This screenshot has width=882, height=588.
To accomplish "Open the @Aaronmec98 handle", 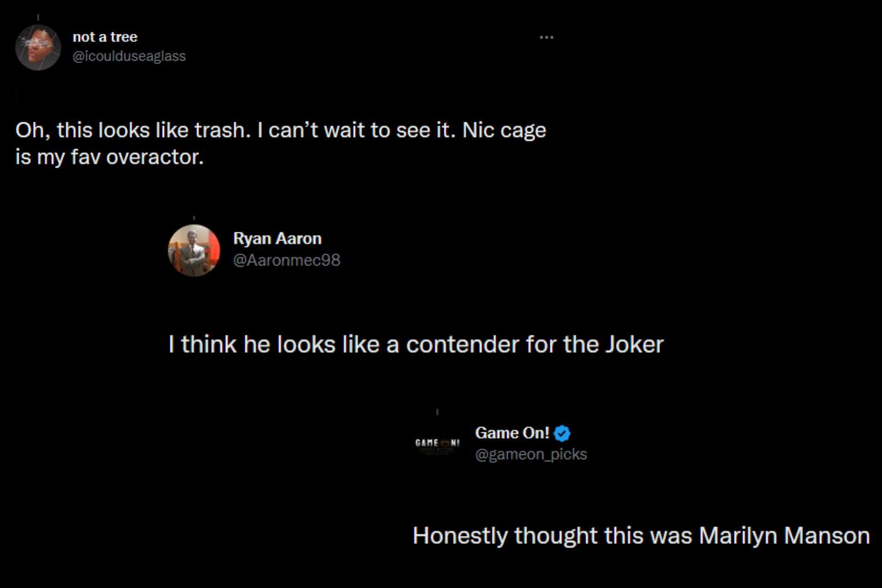I will point(287,260).
